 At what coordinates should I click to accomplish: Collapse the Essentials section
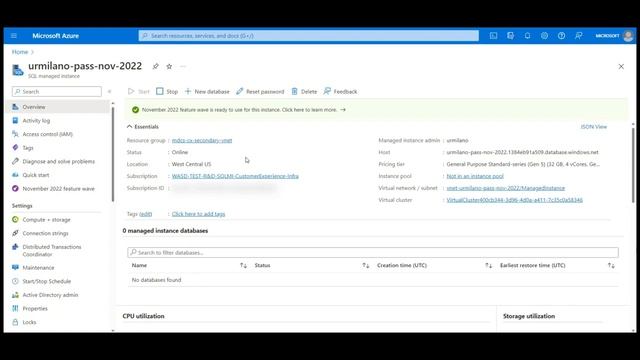[x=142, y=127]
